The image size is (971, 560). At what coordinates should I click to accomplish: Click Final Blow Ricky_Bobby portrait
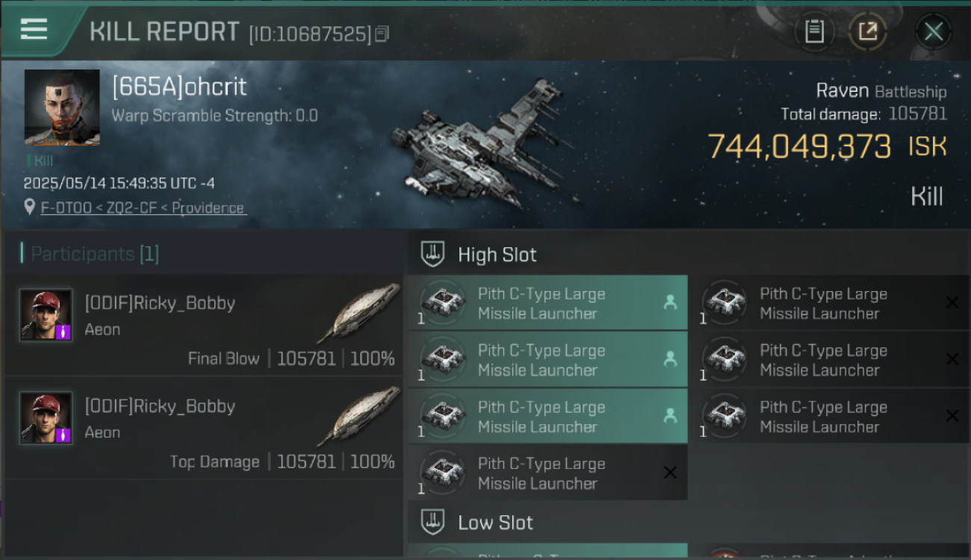point(46,314)
